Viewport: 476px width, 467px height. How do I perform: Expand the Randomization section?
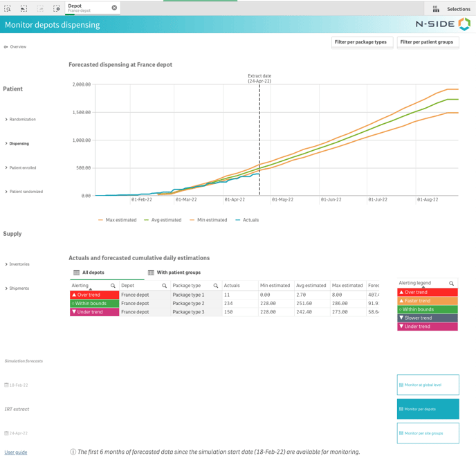[x=22, y=119]
